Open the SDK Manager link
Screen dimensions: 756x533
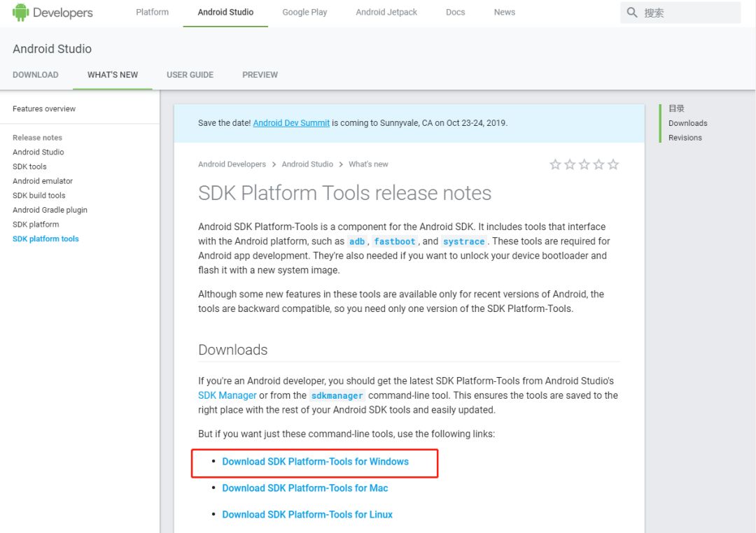[227, 396]
